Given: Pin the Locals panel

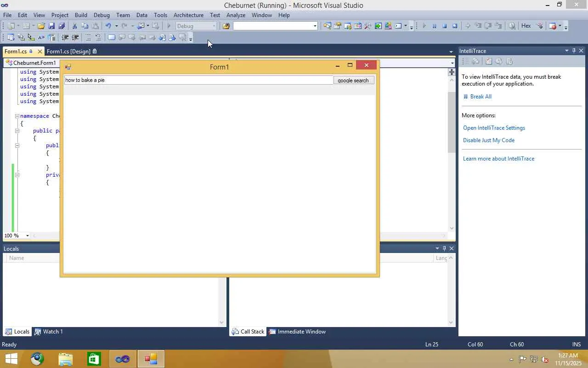Looking at the screenshot, I should point(444,248).
